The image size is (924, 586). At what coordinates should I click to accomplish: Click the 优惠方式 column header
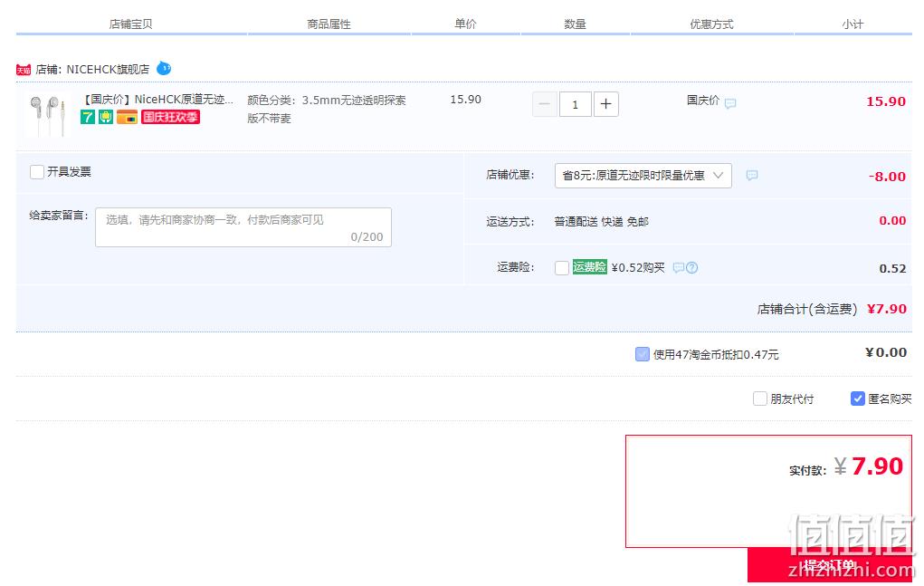[x=712, y=24]
